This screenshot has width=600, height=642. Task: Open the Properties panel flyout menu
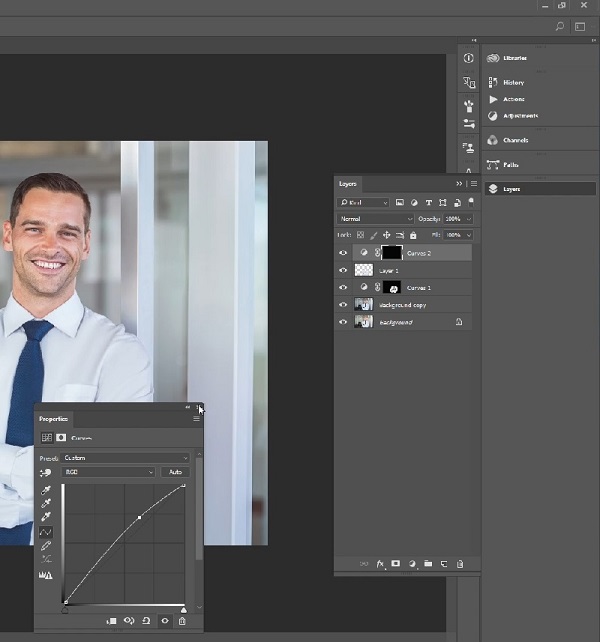click(196, 420)
